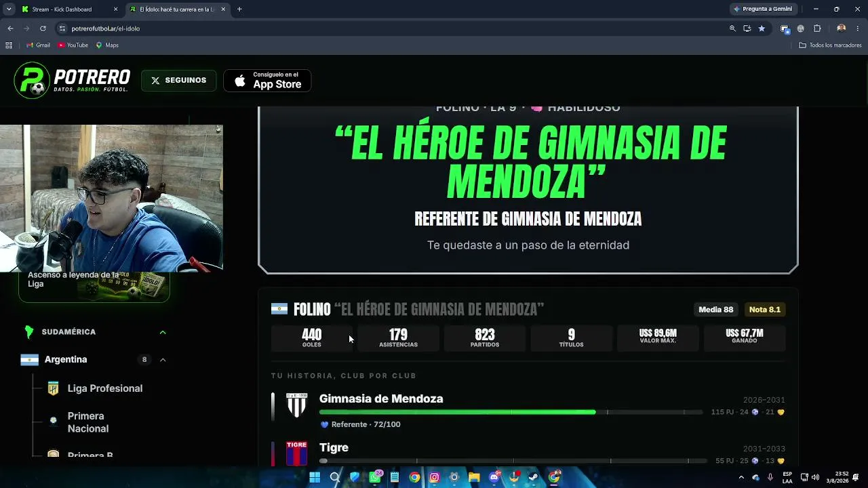Click the address bar with potrerofutbol.ar URL
Image resolution: width=868 pixels, height=488 pixels.
[393, 28]
